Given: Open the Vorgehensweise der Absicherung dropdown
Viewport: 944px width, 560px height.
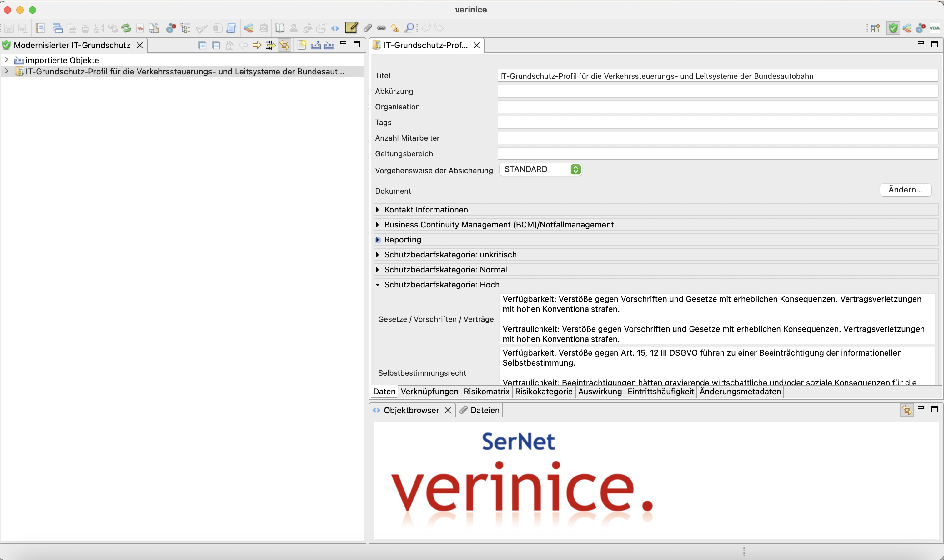Looking at the screenshot, I should click(540, 169).
